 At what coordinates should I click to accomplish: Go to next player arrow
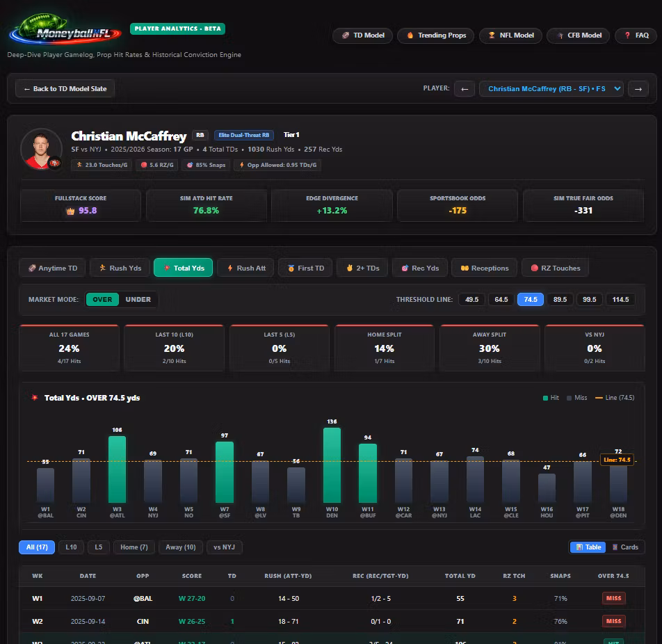point(638,89)
